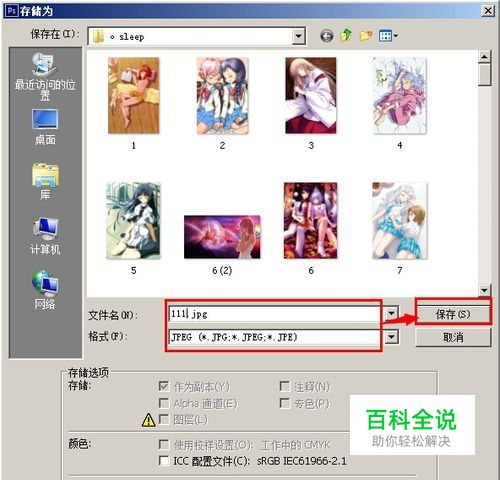Image resolution: width=500 pixels, height=480 pixels.
Task: Open 库 libraries in sidebar
Action: coord(45,181)
